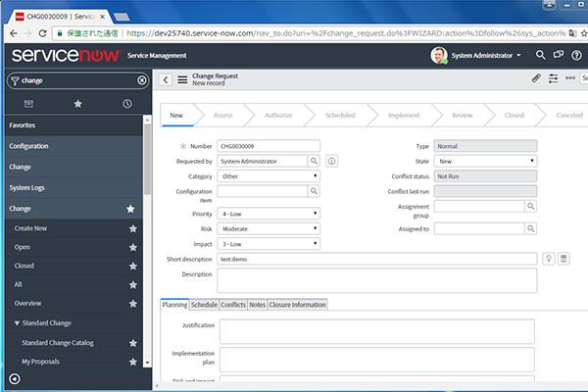
Task: Toggle favorite star for Overview
Action: 132,304
